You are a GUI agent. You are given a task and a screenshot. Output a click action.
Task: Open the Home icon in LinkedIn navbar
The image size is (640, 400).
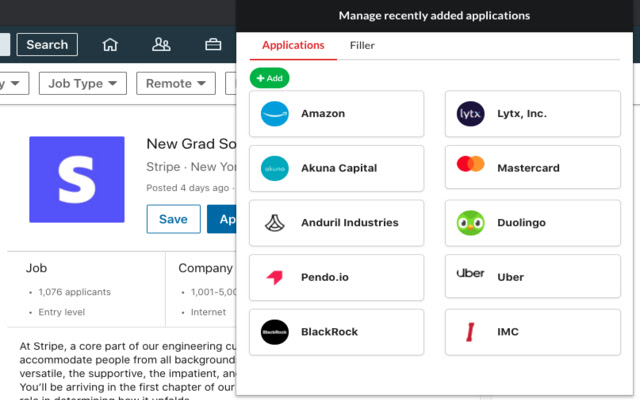(x=110, y=44)
